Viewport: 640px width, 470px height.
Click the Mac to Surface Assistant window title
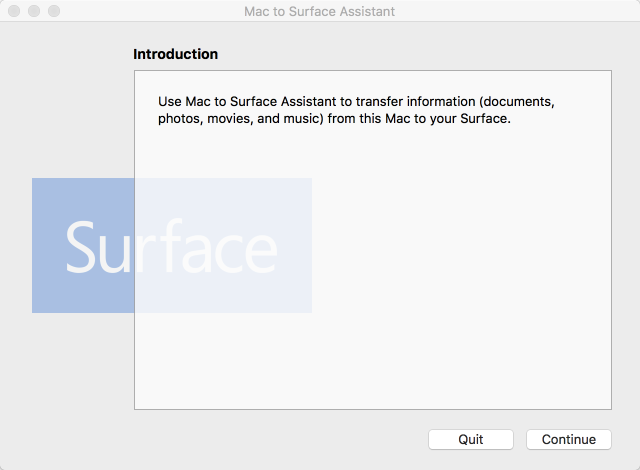(320, 11)
